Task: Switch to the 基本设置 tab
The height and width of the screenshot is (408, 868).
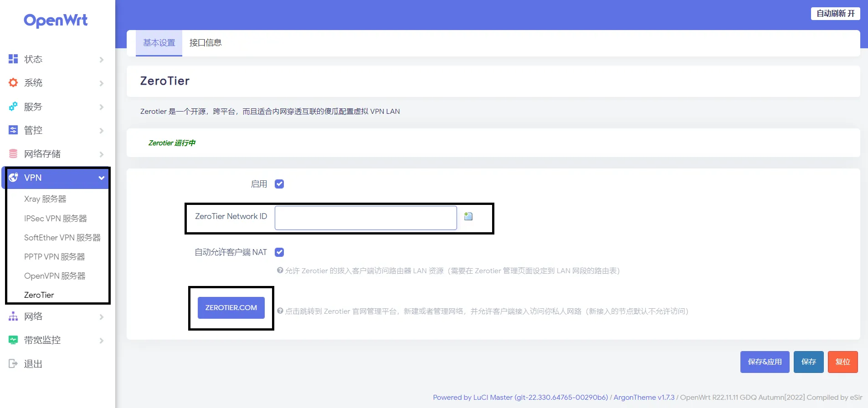Action: pos(159,43)
